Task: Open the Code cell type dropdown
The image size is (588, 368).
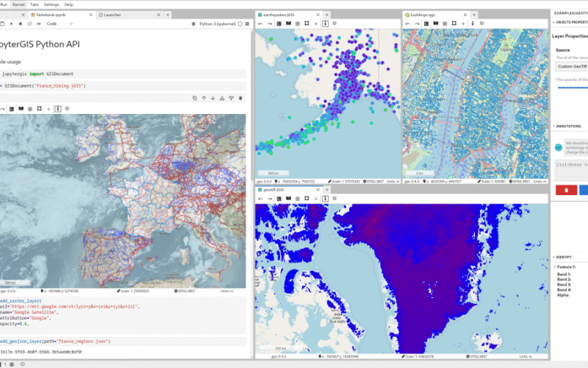Action: [59, 24]
